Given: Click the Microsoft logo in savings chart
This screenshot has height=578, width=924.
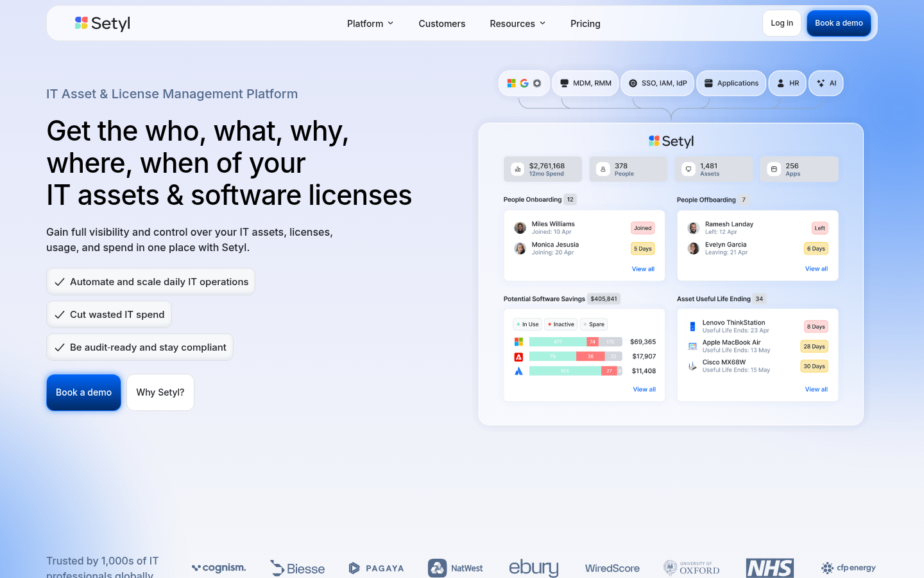Looking at the screenshot, I should (x=518, y=342).
